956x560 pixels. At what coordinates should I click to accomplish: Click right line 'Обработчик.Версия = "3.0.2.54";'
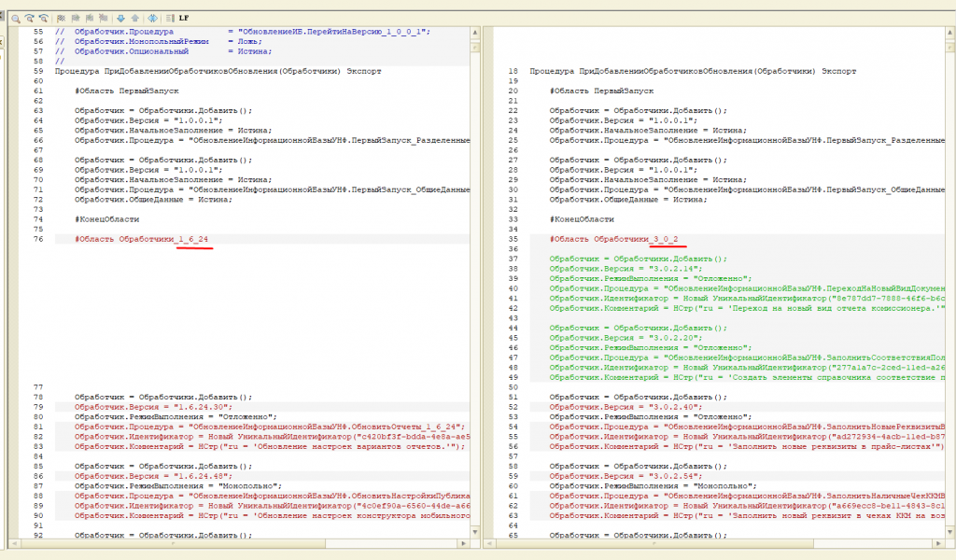626,476
